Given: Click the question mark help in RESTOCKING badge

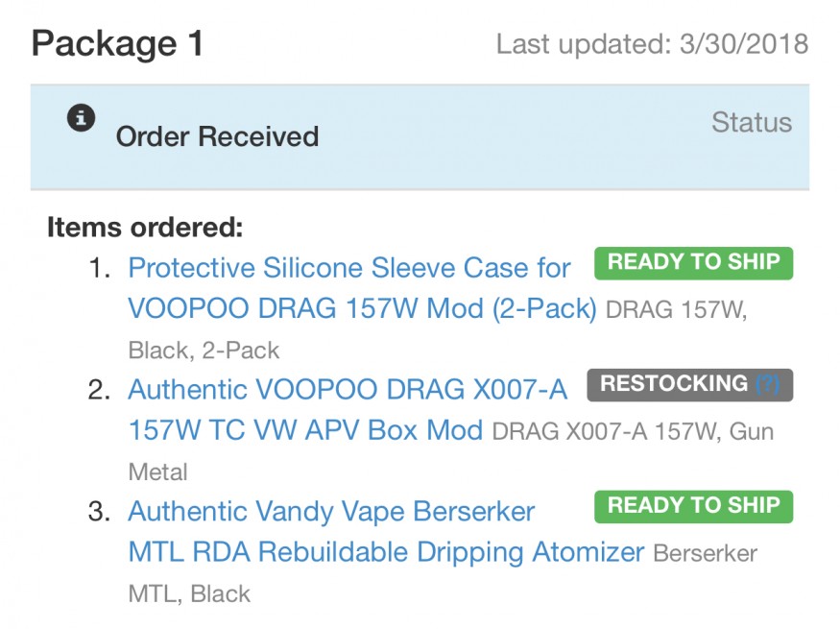Looking at the screenshot, I should (767, 384).
